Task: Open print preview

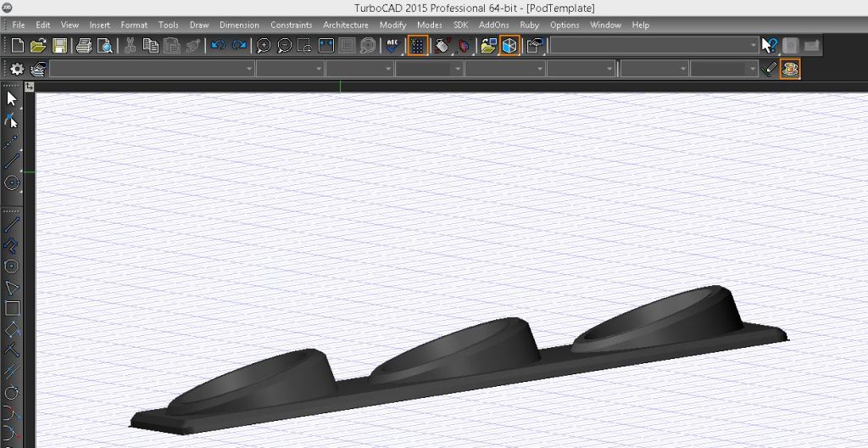Action: [x=104, y=46]
